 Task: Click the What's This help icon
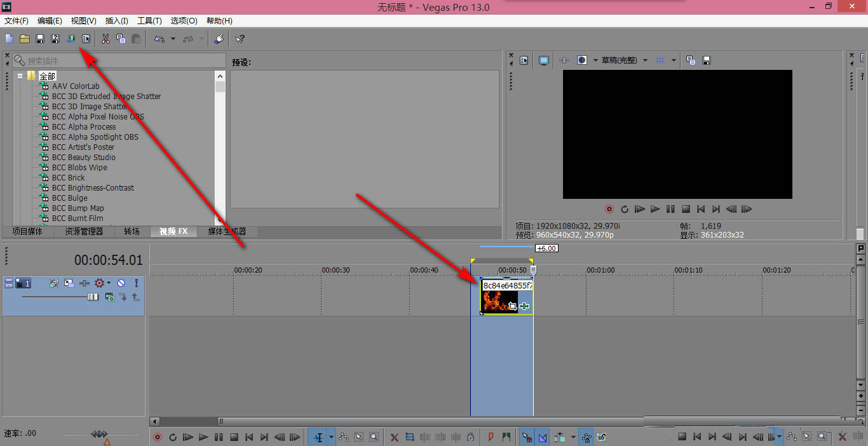pyautogui.click(x=240, y=39)
